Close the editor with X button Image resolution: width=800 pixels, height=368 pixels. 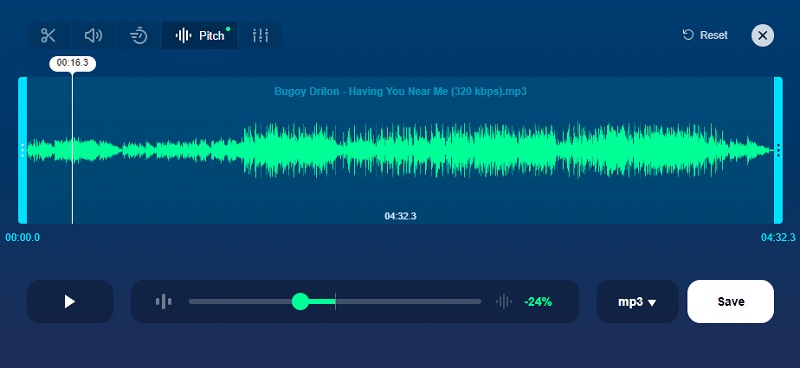pos(762,35)
